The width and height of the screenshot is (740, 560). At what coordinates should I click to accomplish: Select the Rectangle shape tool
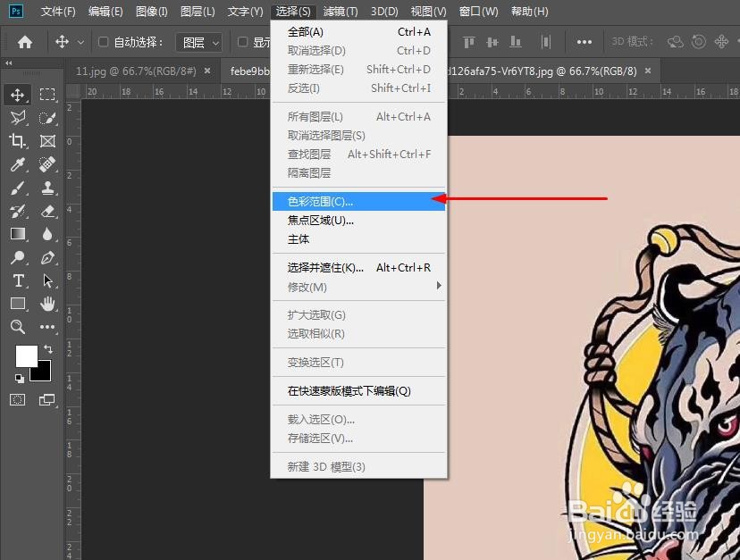pyautogui.click(x=18, y=304)
